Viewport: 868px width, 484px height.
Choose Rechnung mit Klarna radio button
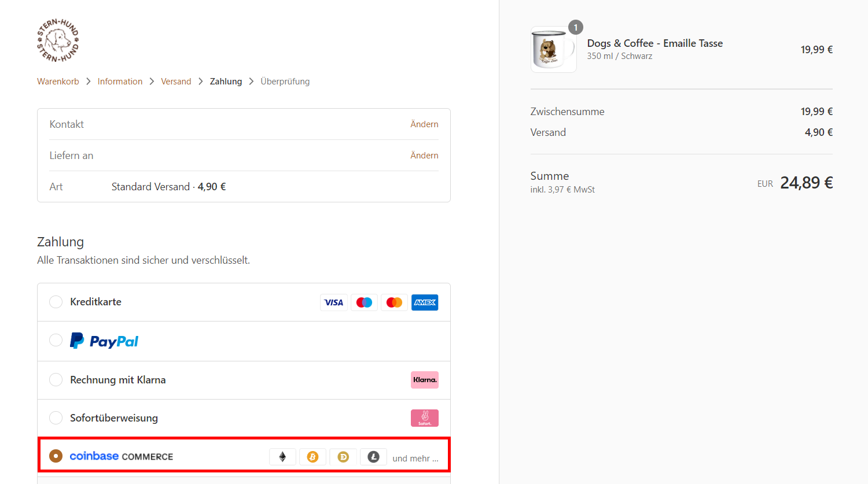[x=56, y=379]
